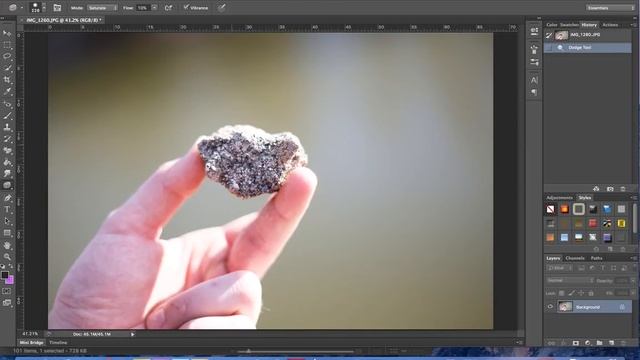The width and height of the screenshot is (640, 360).
Task: Select the Eraser tool
Action: 7,151
